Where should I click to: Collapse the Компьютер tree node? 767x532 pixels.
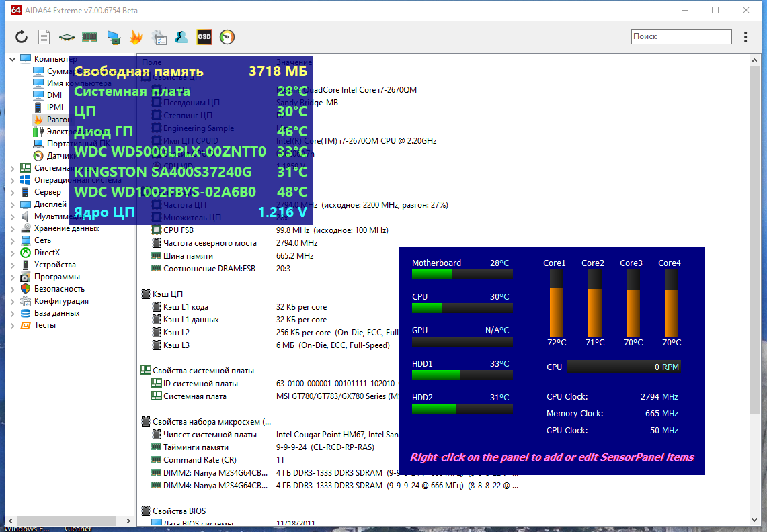[12, 59]
